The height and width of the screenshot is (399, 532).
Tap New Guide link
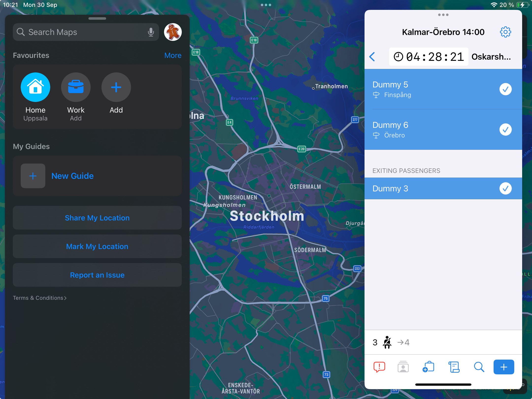[x=72, y=176]
